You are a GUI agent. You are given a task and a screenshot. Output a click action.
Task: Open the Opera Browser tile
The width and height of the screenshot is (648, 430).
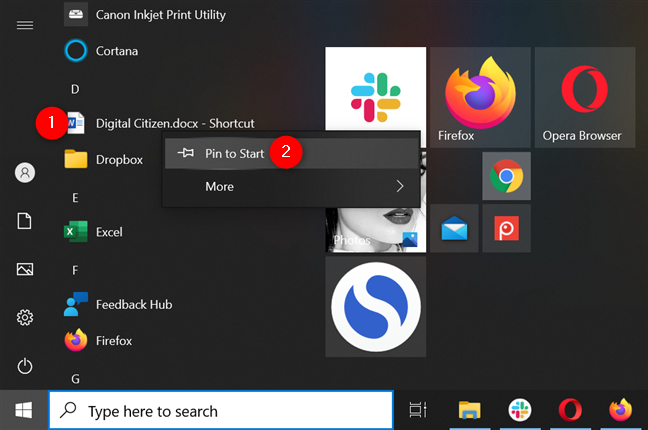pyautogui.click(x=585, y=97)
